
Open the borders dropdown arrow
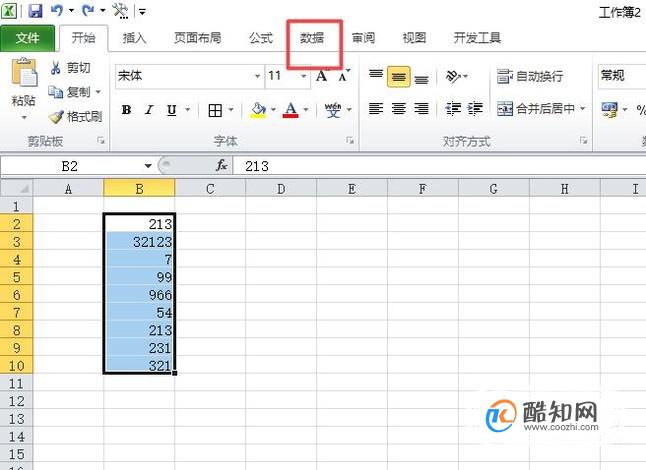[231, 110]
